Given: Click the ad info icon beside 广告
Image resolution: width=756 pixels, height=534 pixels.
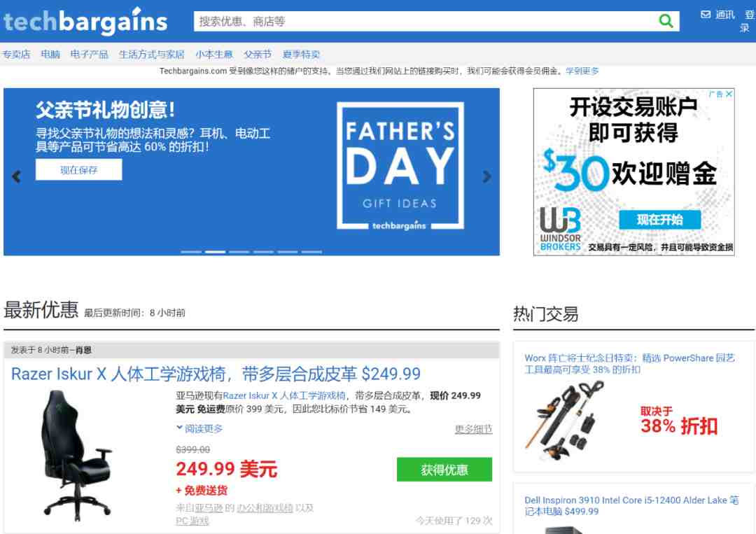Looking at the screenshot, I should pos(716,94).
